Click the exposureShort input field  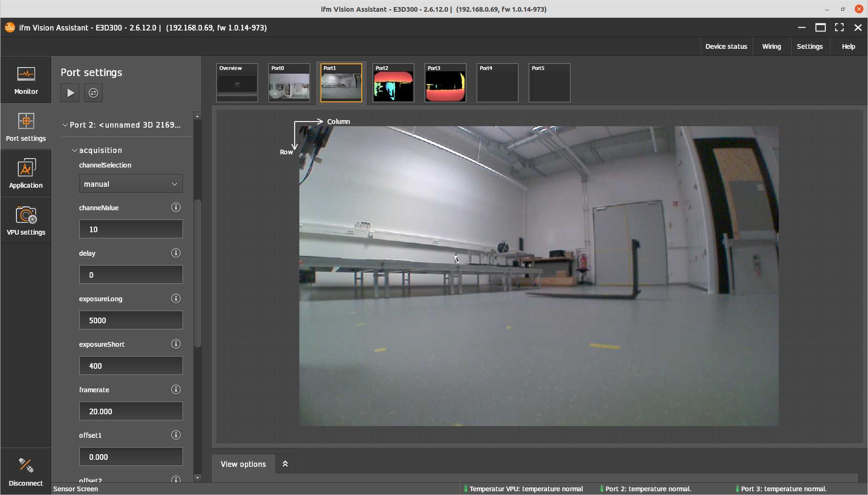[131, 366]
